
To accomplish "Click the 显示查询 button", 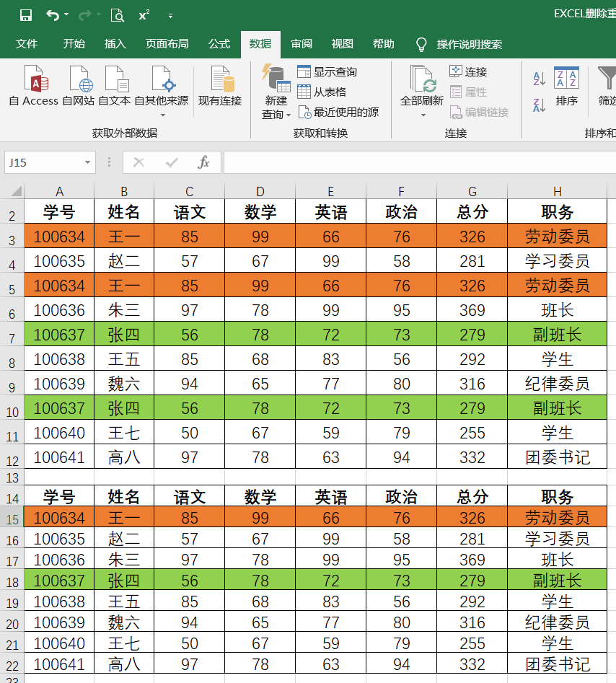I will [x=327, y=71].
